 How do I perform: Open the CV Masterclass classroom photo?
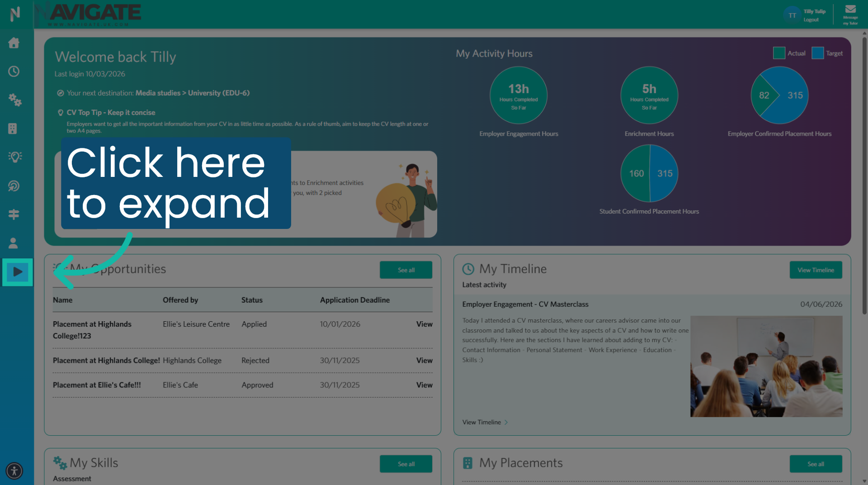coord(766,366)
